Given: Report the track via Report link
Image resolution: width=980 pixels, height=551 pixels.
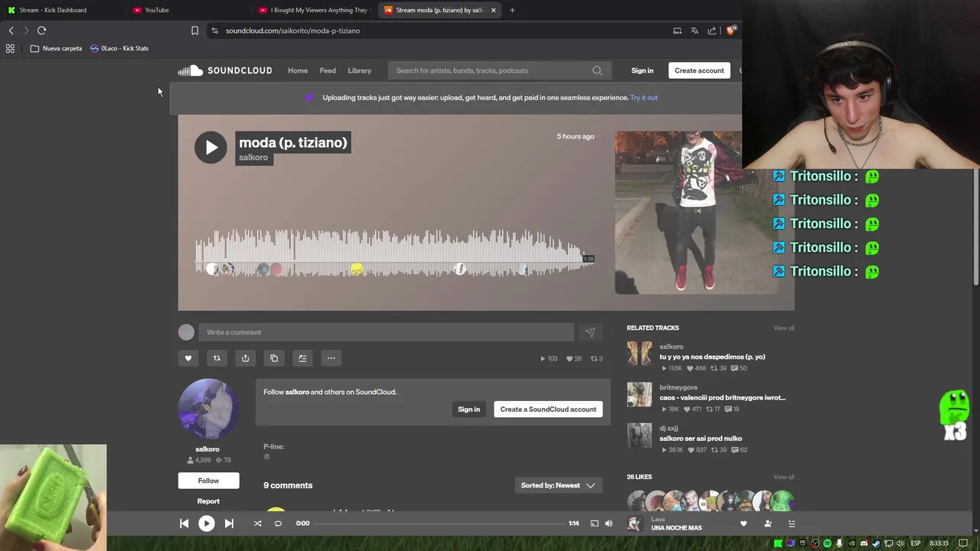Looking at the screenshot, I should coord(208,501).
